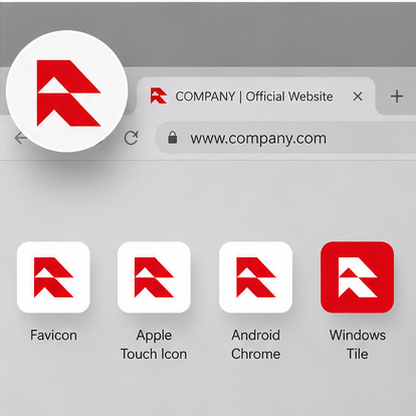Click the white logo on red Windows tile
This screenshot has height=416, width=416.
click(x=357, y=277)
